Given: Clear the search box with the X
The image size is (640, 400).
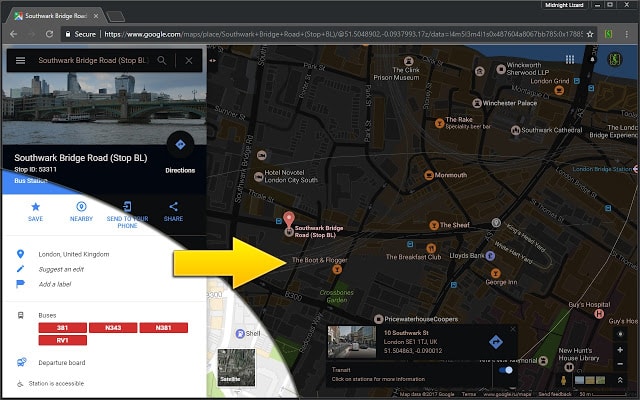Looking at the screenshot, I should coord(189,60).
